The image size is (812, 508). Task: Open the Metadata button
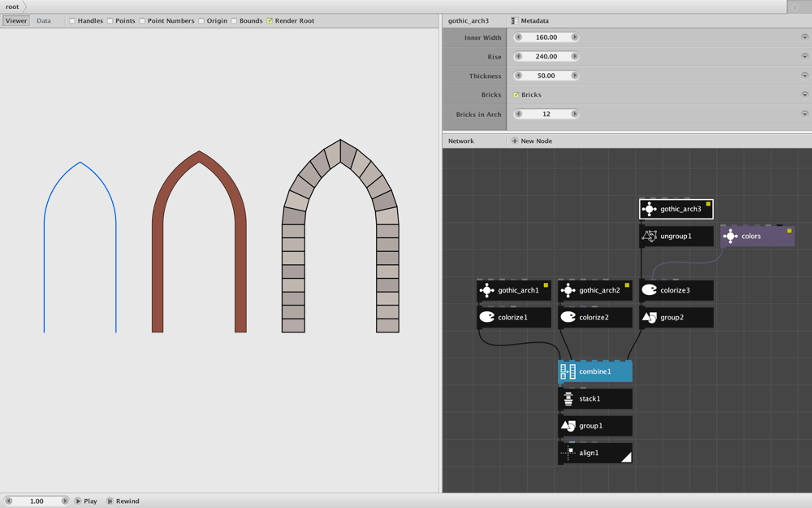point(529,21)
